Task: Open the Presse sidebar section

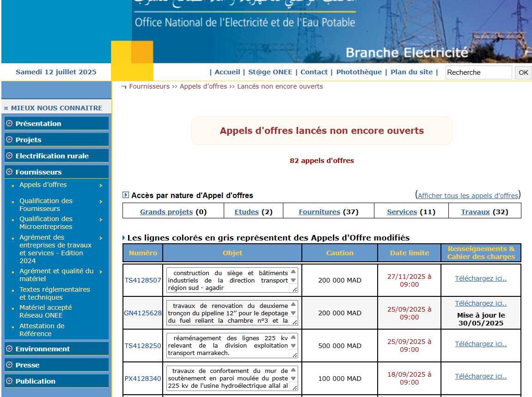Action: 57,365
